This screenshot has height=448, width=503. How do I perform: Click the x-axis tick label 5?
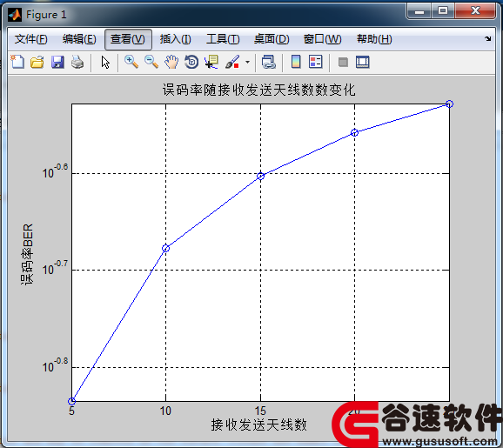[x=72, y=411]
